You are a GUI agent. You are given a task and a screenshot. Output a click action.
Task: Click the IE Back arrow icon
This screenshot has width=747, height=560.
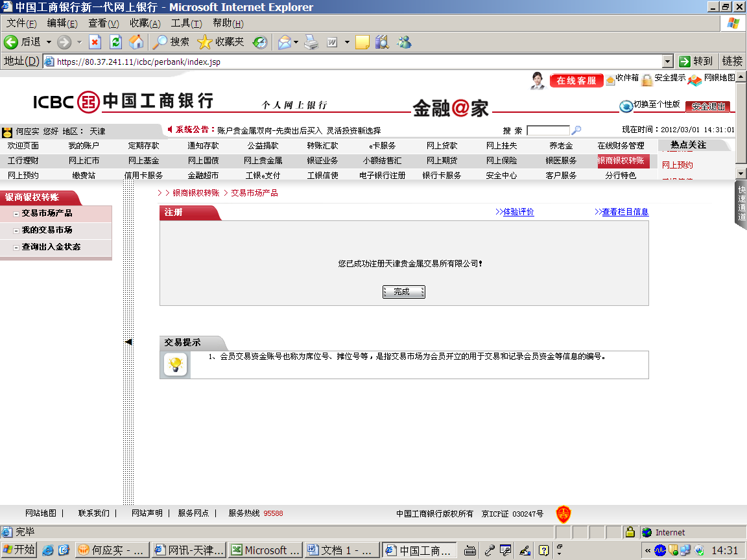click(x=11, y=42)
